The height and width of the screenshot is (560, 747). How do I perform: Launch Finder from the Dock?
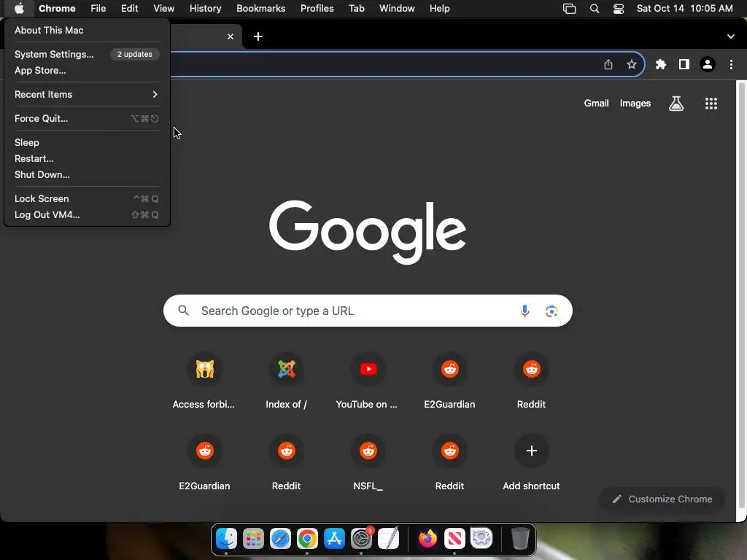tap(226, 539)
